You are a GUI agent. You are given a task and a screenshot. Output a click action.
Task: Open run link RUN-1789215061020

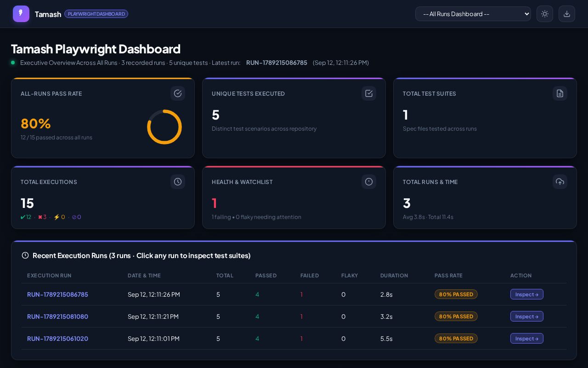pos(57,339)
